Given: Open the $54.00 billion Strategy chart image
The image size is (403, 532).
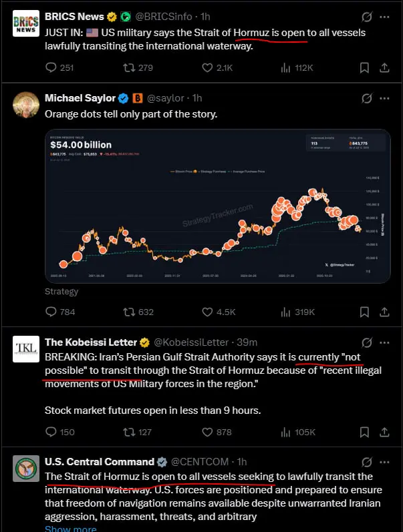Looking at the screenshot, I should coord(217,206).
